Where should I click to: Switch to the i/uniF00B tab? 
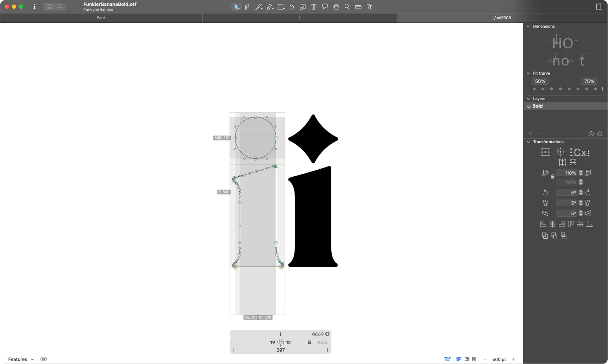[x=502, y=18]
